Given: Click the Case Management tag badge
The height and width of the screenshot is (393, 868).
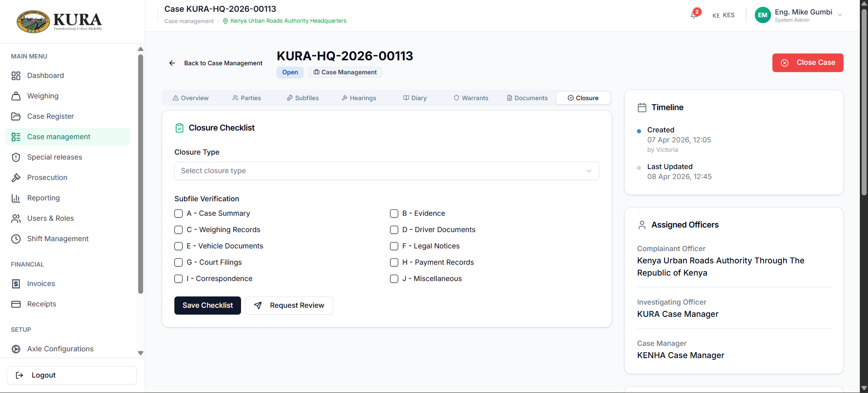Looking at the screenshot, I should pos(345,72).
